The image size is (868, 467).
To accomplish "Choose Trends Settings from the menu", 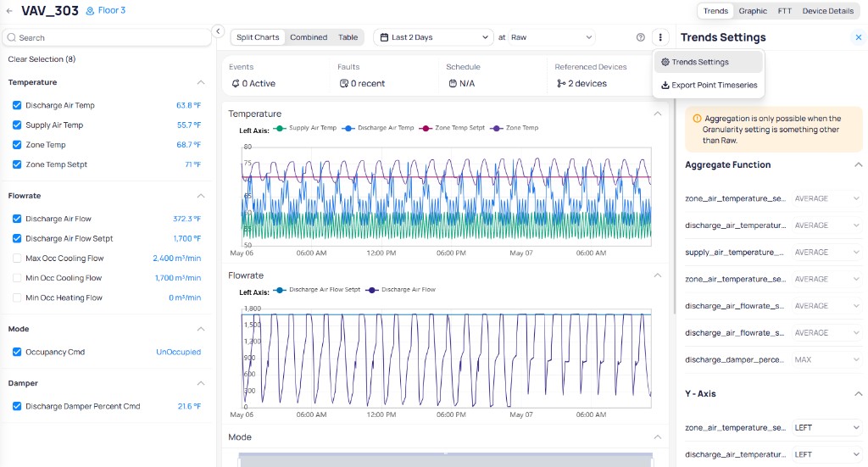I will click(x=709, y=62).
